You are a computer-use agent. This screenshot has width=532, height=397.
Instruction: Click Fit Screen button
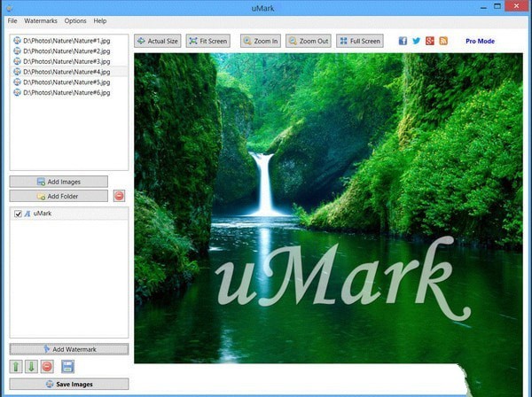click(208, 41)
